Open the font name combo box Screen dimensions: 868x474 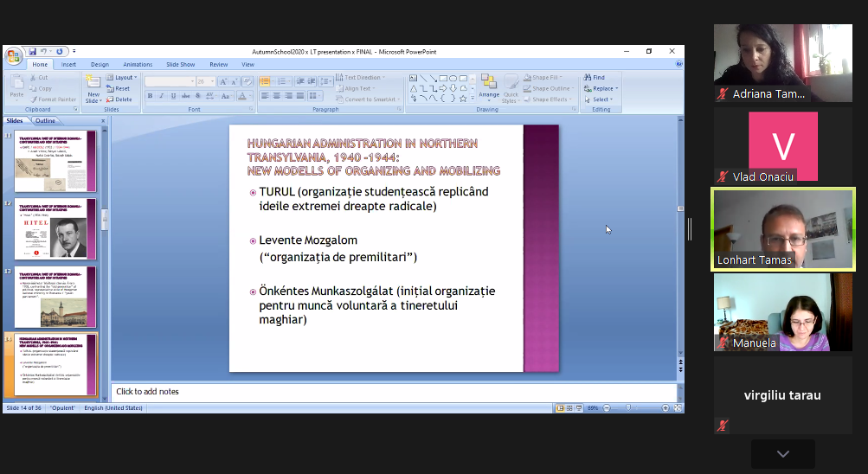click(170, 81)
